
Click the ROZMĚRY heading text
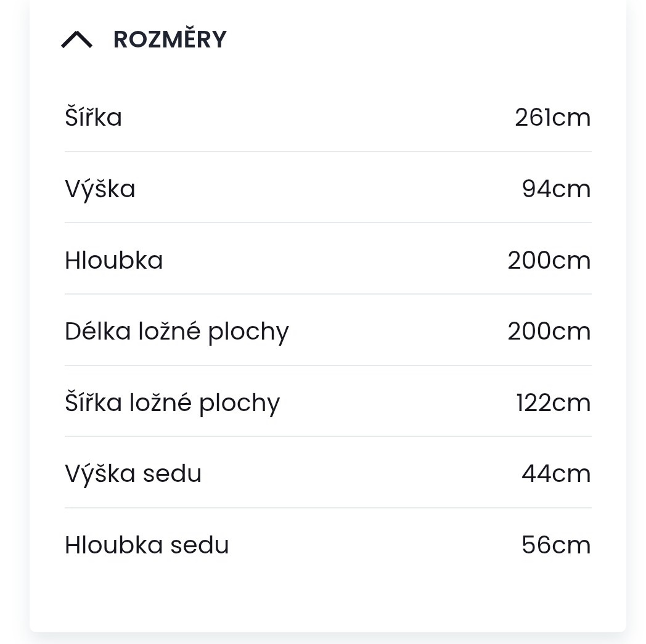170,38
